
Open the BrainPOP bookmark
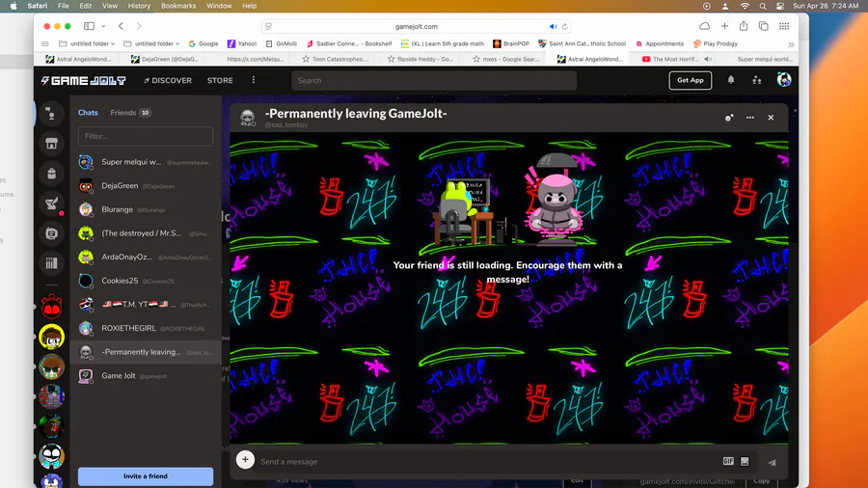tap(511, 43)
